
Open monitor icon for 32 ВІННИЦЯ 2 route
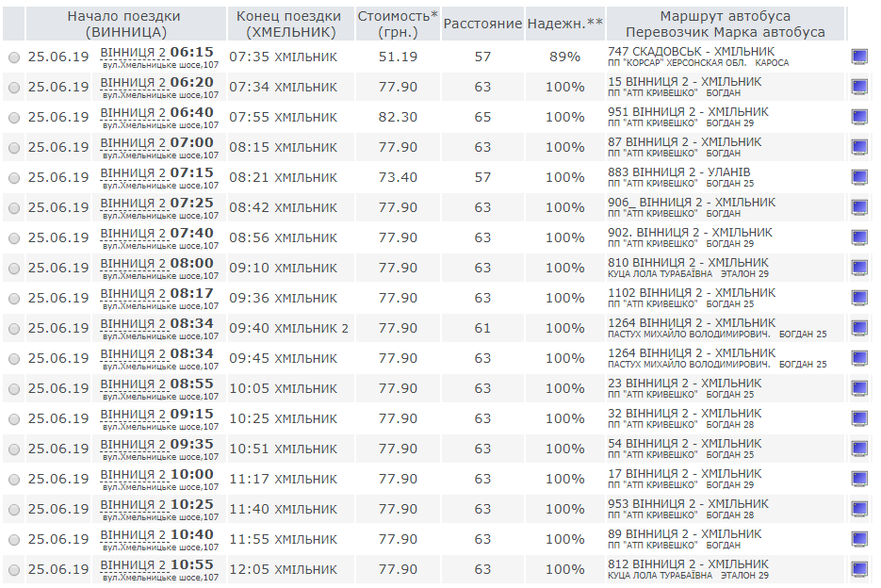tap(859, 418)
